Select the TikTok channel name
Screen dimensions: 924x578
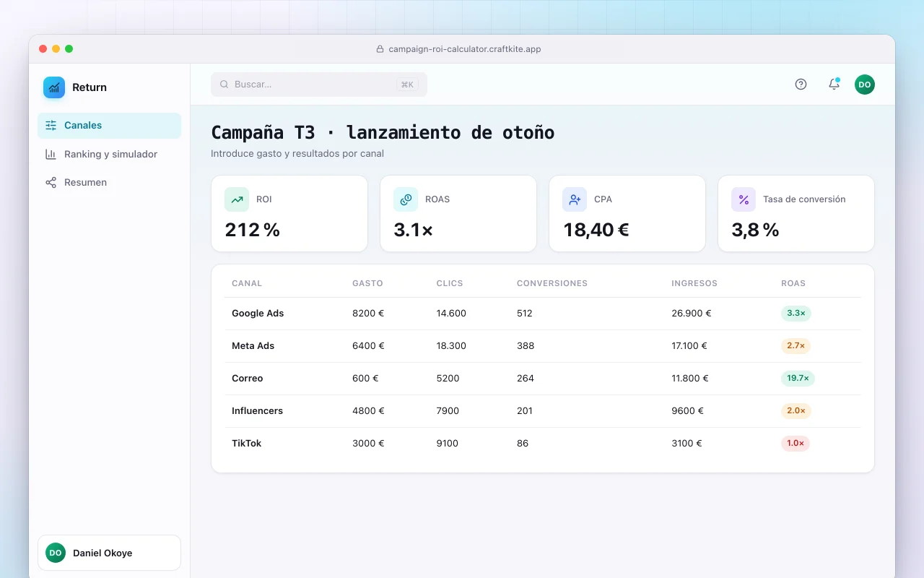point(246,444)
